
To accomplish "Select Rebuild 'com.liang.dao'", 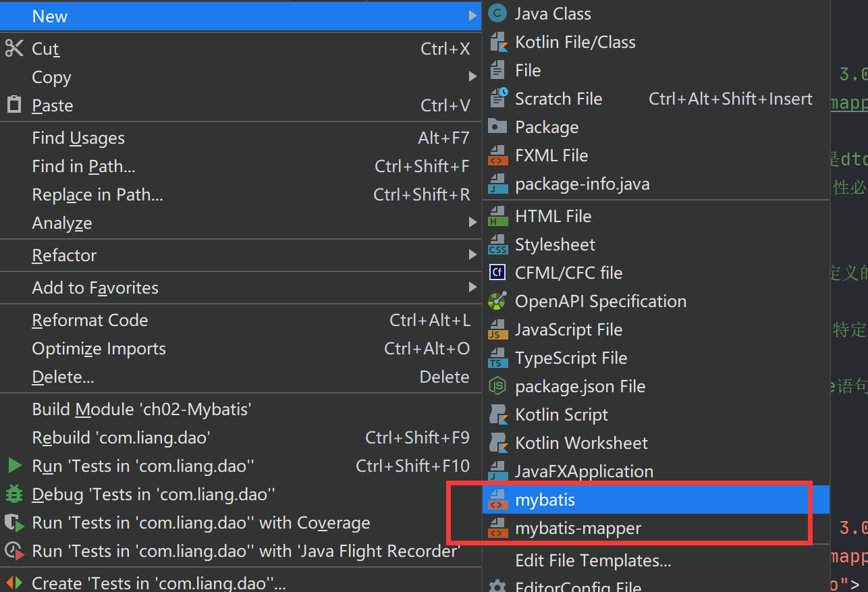I will click(241, 437).
